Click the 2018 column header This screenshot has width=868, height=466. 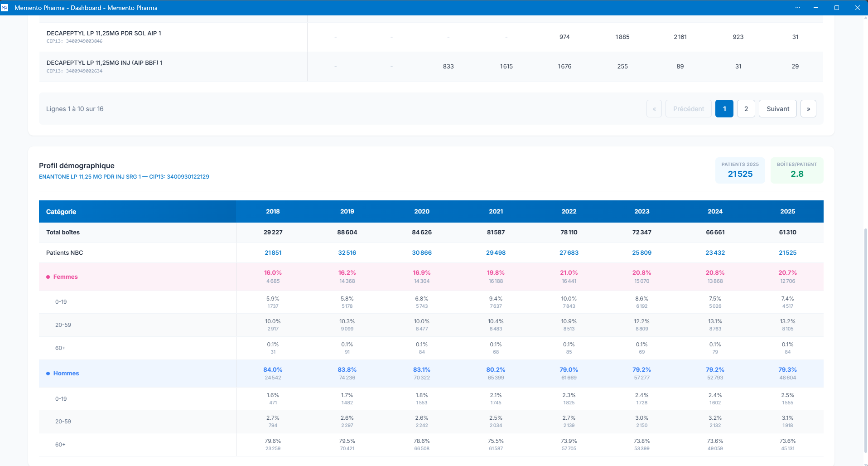(x=273, y=212)
